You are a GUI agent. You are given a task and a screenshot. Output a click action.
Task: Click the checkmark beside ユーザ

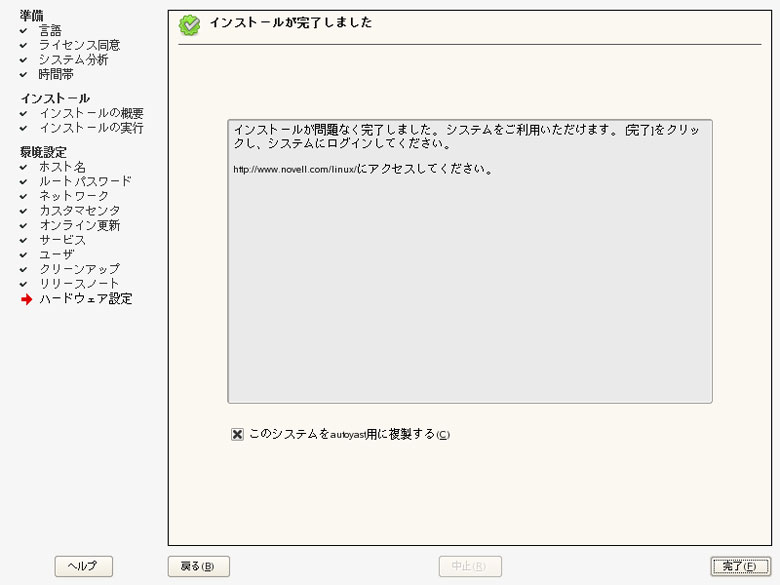23,255
